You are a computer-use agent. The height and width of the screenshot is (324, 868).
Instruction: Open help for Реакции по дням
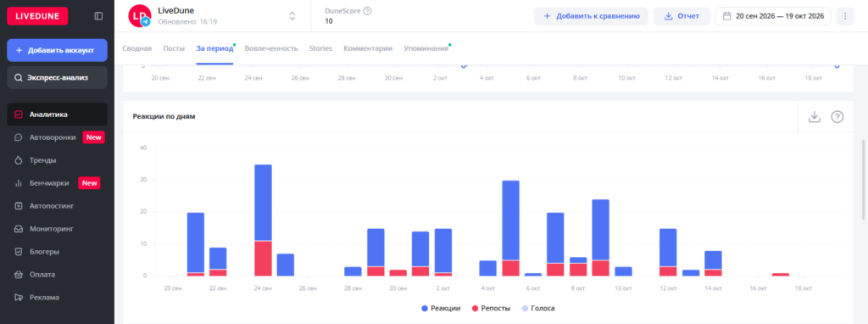(837, 117)
